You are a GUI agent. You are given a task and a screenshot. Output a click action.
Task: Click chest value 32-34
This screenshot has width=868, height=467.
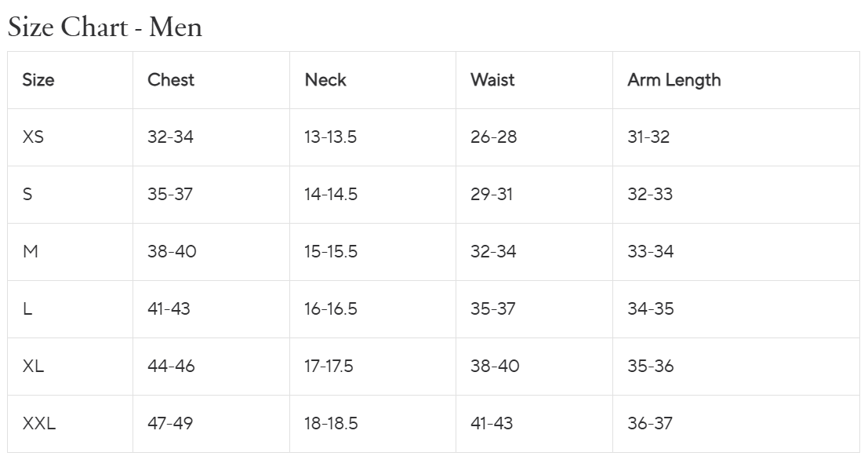tap(170, 137)
